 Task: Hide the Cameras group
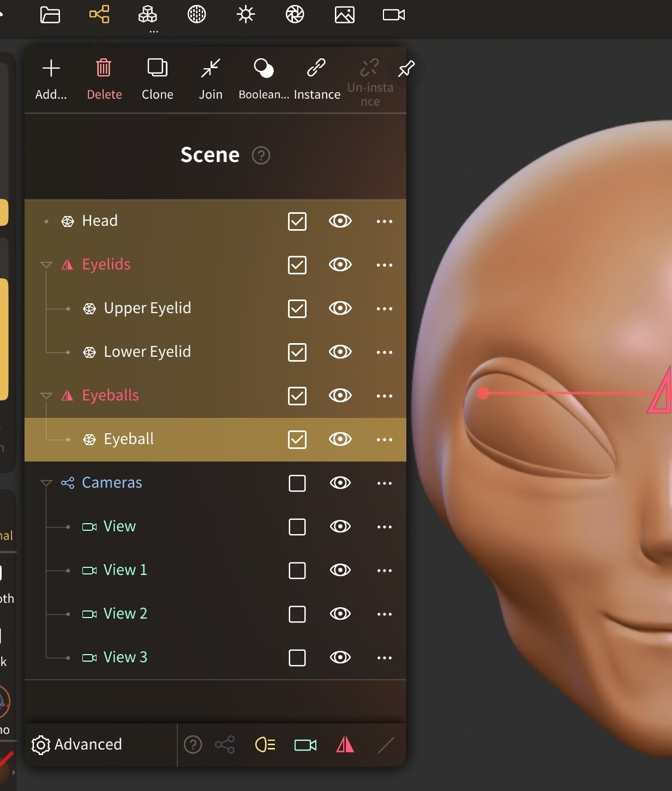click(x=340, y=483)
